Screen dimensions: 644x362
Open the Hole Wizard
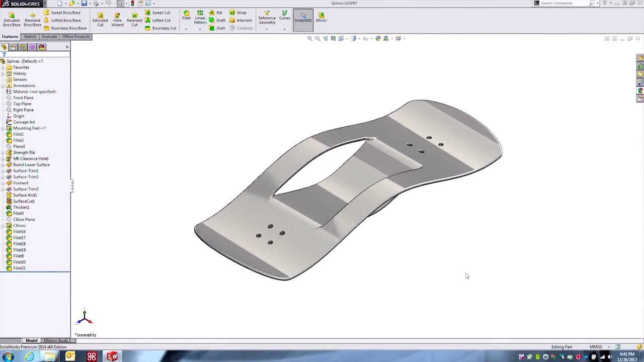[117, 19]
